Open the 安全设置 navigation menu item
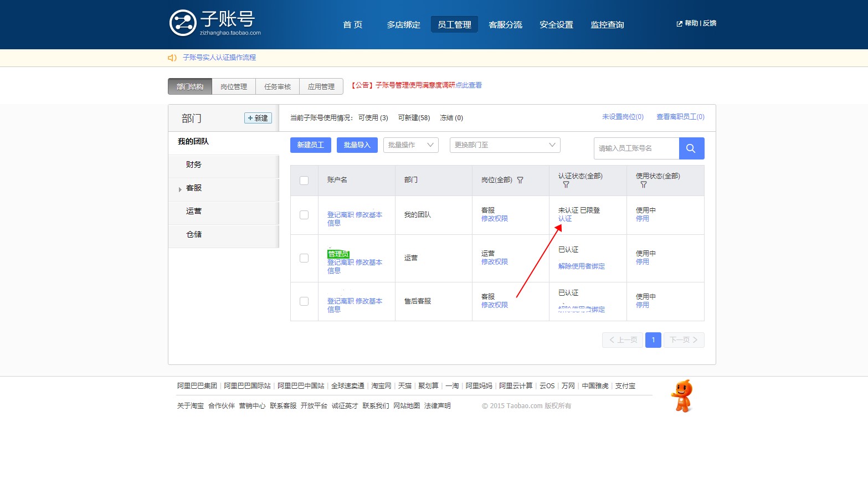This screenshot has width=868, height=499. pos(556,24)
